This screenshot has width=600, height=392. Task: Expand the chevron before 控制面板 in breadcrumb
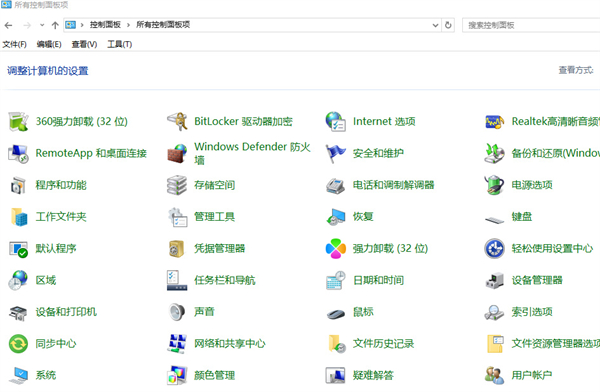click(x=82, y=25)
